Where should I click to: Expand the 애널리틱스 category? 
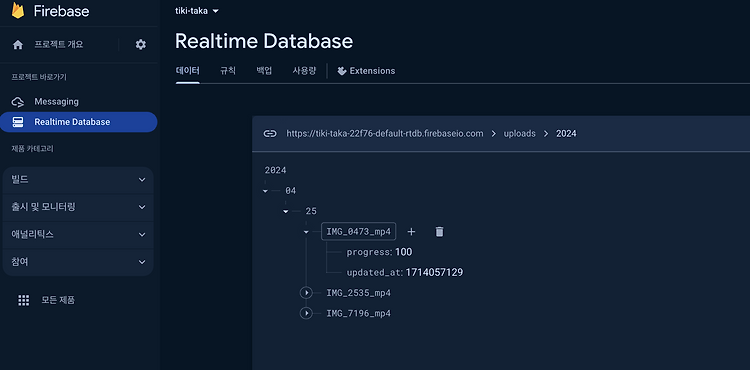coord(78,235)
